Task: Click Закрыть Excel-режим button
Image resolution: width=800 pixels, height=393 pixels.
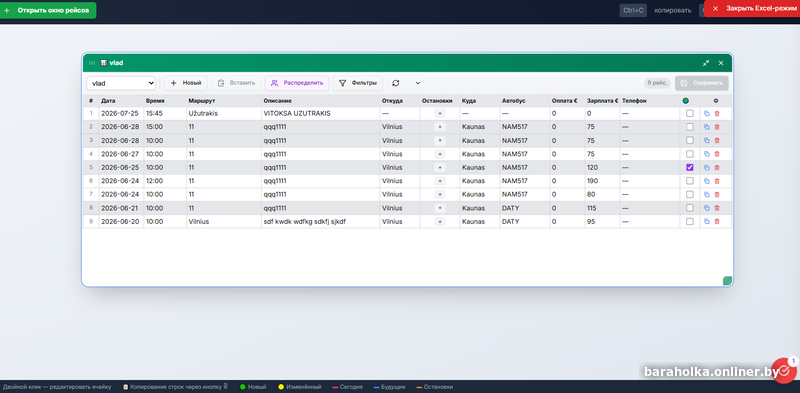Action: (x=752, y=9)
